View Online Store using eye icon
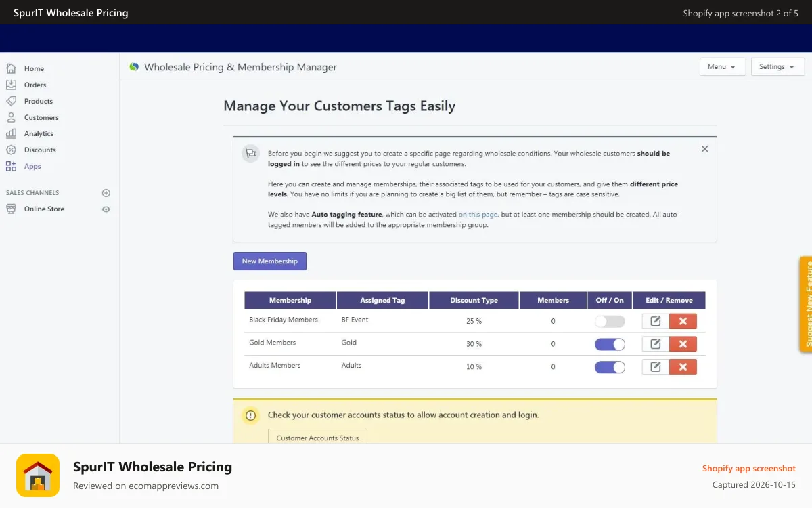Viewport: 812px width, 508px height. coord(106,209)
